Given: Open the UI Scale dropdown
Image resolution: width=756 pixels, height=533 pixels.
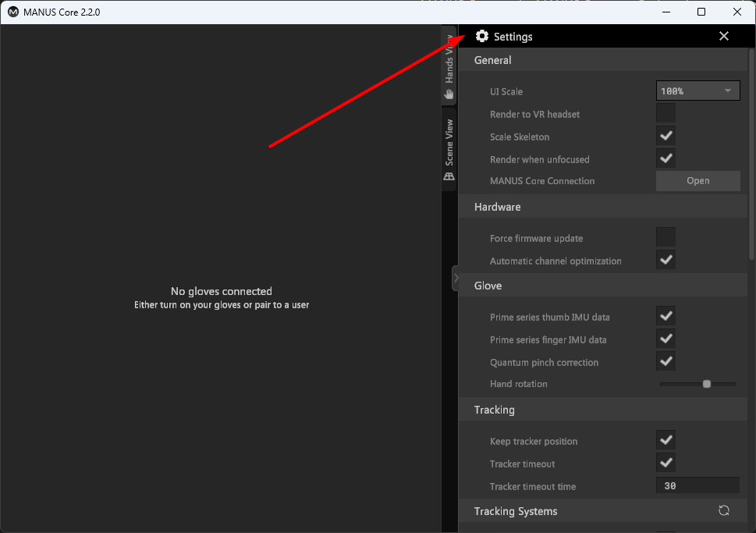Looking at the screenshot, I should (697, 91).
